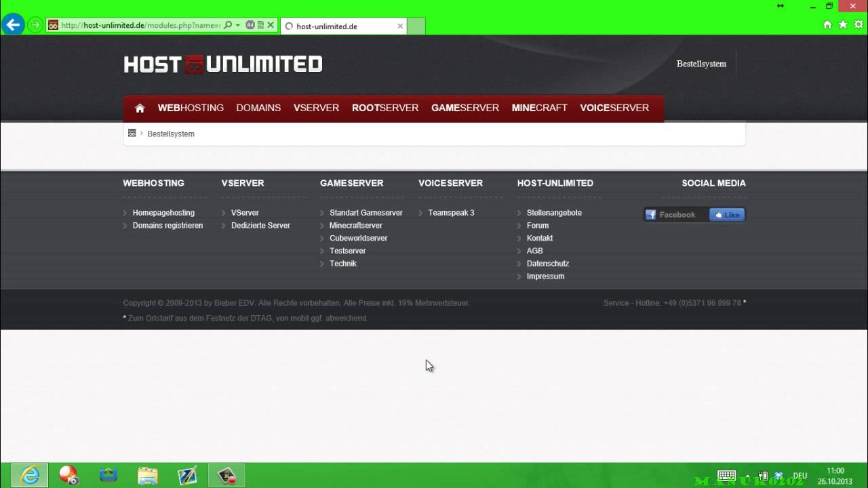The width and height of the screenshot is (868, 488).
Task: Open the Kontakt footer link
Action: pyautogui.click(x=540, y=239)
